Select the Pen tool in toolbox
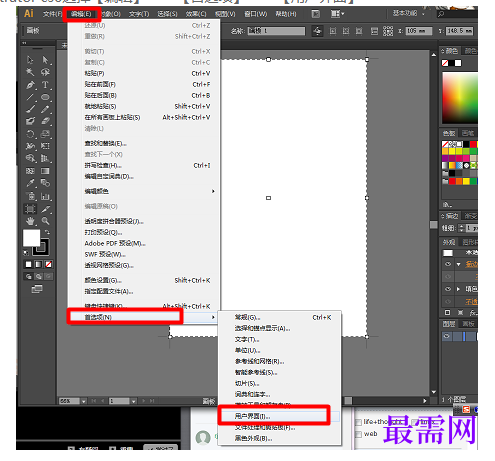 click(30, 85)
